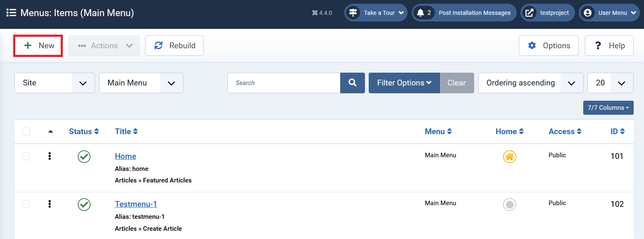
Task: Sort the table by the Status column
Action: click(x=84, y=132)
